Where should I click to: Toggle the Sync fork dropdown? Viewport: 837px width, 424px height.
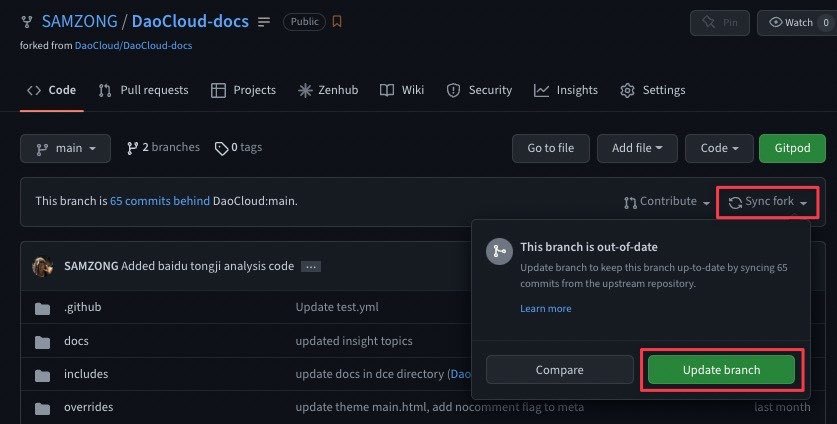(767, 202)
